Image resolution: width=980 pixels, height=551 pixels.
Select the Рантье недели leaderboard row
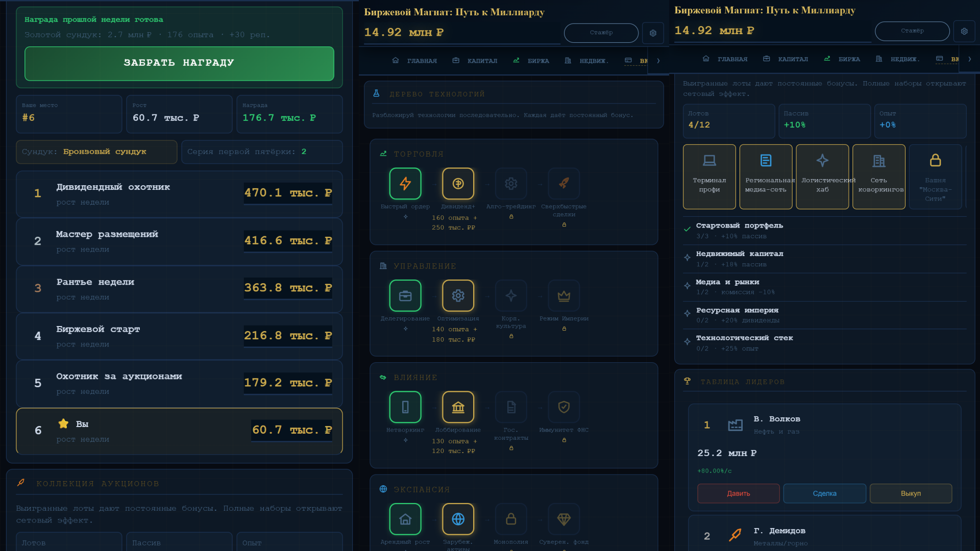click(179, 289)
